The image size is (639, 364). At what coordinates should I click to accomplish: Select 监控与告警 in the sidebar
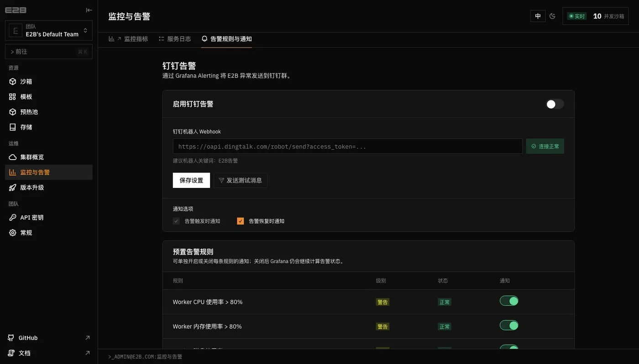click(x=49, y=172)
